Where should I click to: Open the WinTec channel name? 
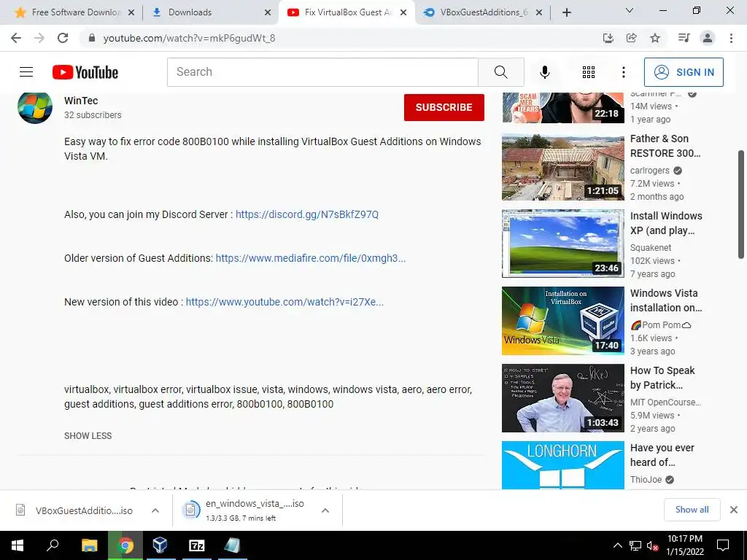(81, 101)
